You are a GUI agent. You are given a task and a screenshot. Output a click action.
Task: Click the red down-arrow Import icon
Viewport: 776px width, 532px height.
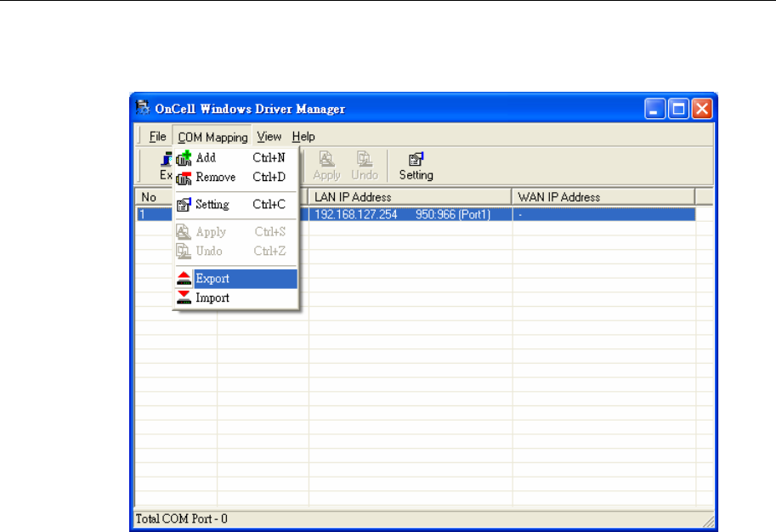[184, 297]
